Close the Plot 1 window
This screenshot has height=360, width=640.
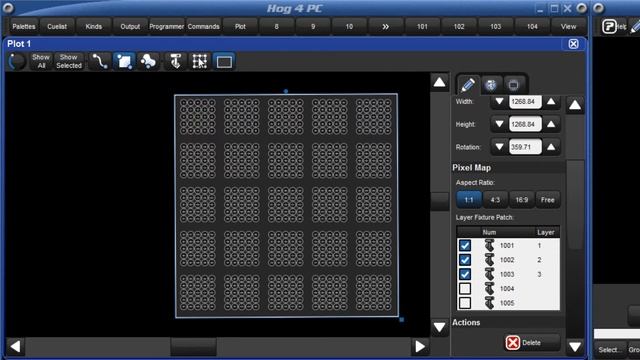coord(573,44)
